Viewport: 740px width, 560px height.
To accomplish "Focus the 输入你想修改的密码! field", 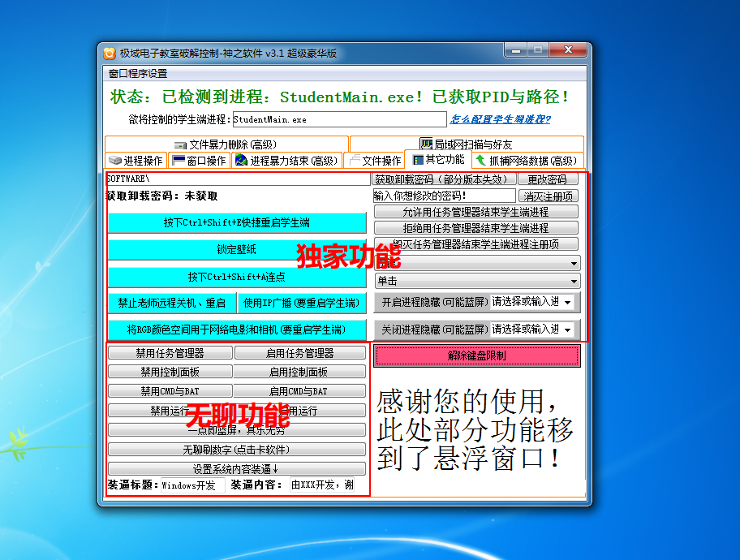I will [444, 196].
